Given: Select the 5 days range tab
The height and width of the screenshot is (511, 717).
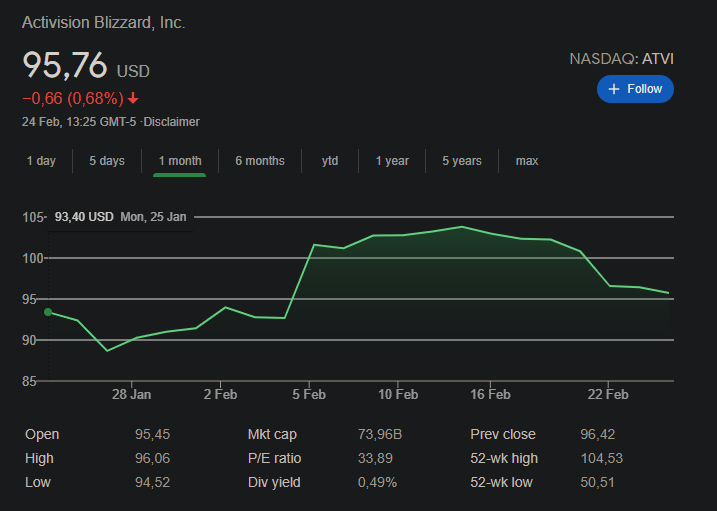Looking at the screenshot, I should 107,161.
